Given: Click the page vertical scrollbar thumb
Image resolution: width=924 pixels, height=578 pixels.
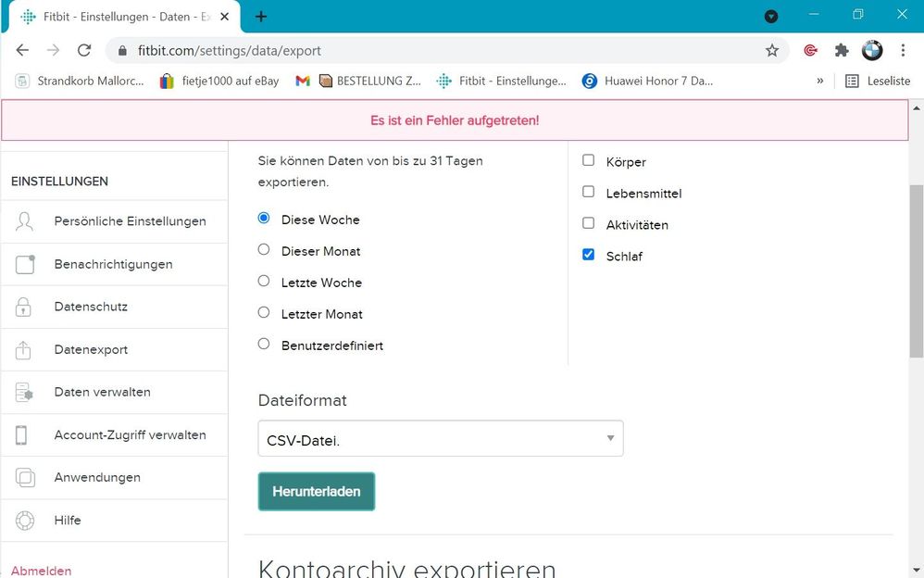Looking at the screenshot, I should coord(917,271).
